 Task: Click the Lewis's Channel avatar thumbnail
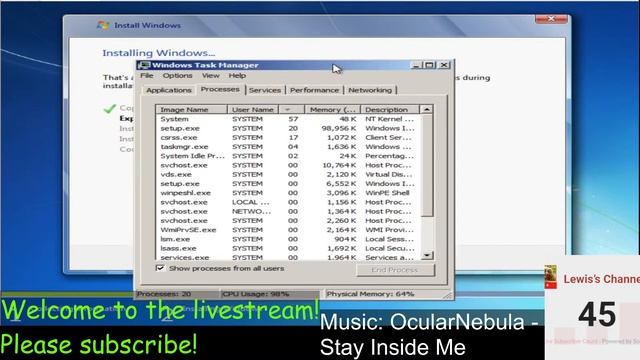[551, 276]
